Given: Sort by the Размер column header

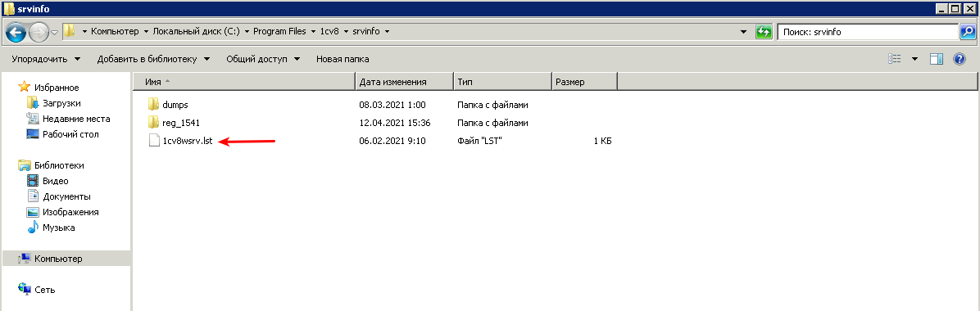Looking at the screenshot, I should click(x=584, y=82).
